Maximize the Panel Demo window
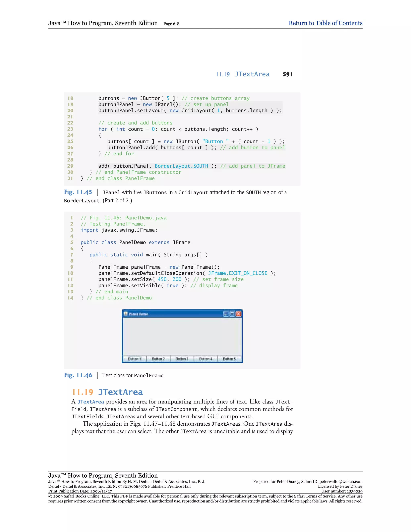The width and height of the screenshot is (411, 532). point(232,314)
